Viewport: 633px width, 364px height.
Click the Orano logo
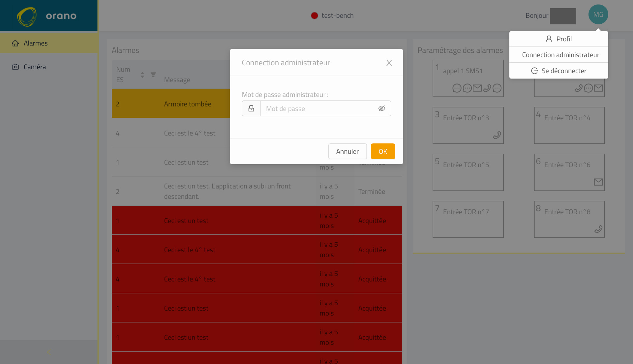point(46,16)
